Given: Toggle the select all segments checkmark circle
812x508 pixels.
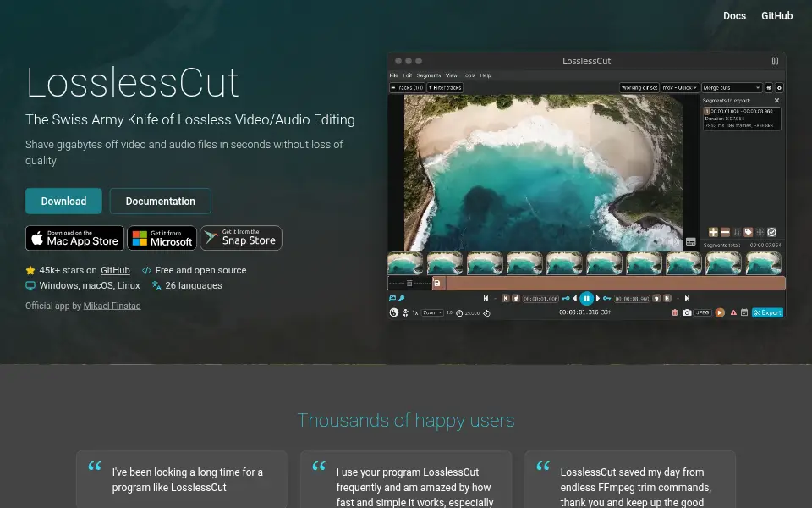Looking at the screenshot, I should (x=771, y=232).
